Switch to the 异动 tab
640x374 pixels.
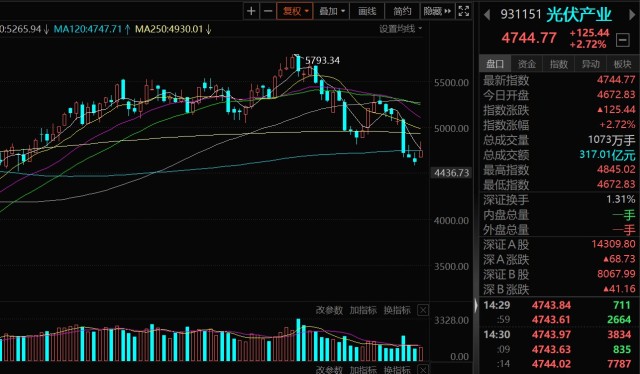pos(590,64)
